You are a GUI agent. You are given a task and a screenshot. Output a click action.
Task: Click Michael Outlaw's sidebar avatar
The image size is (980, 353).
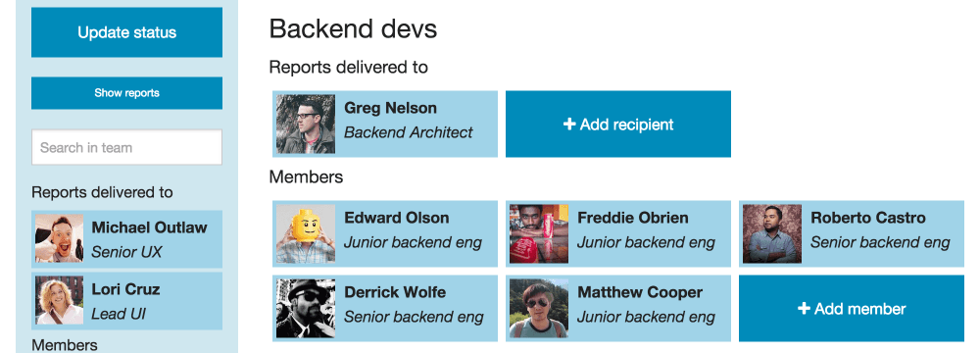(x=60, y=238)
